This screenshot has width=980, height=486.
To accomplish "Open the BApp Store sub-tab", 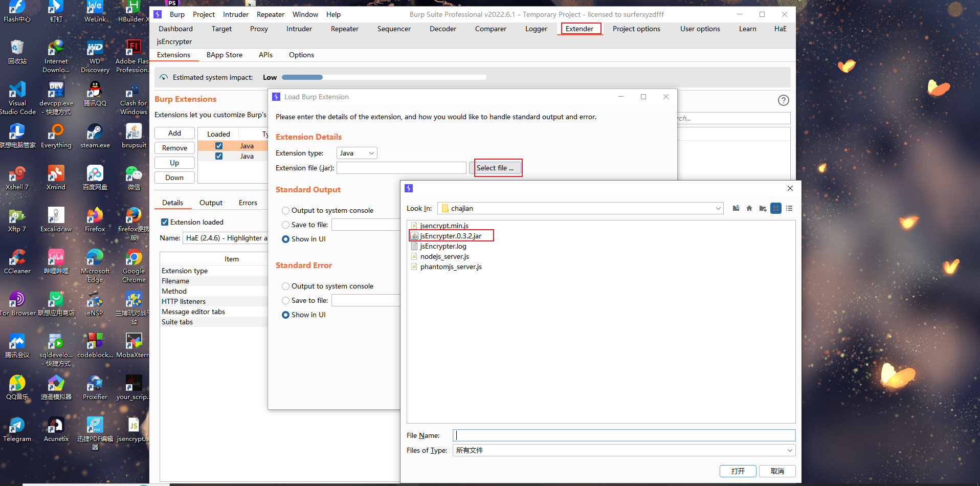I will [x=225, y=55].
